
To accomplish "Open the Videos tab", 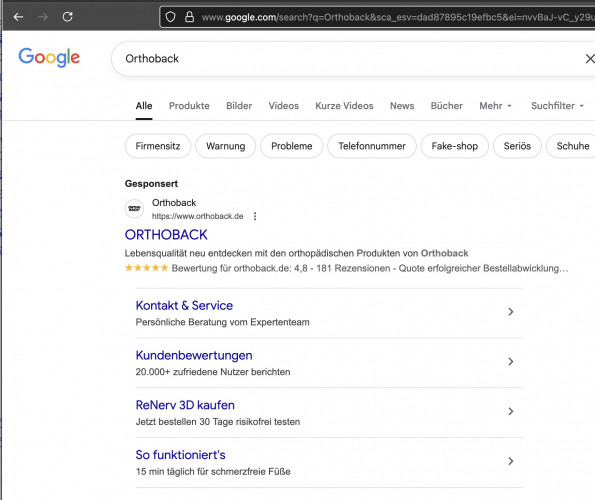I will (x=283, y=106).
